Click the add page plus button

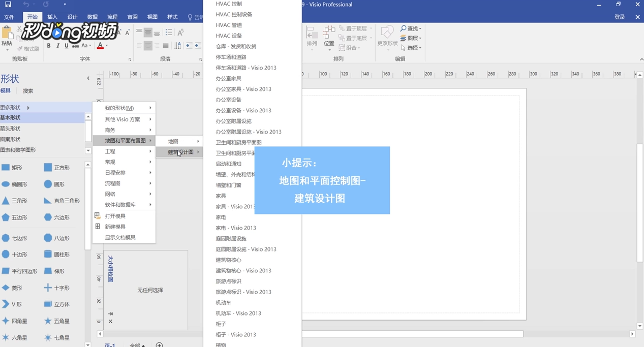coord(159,345)
